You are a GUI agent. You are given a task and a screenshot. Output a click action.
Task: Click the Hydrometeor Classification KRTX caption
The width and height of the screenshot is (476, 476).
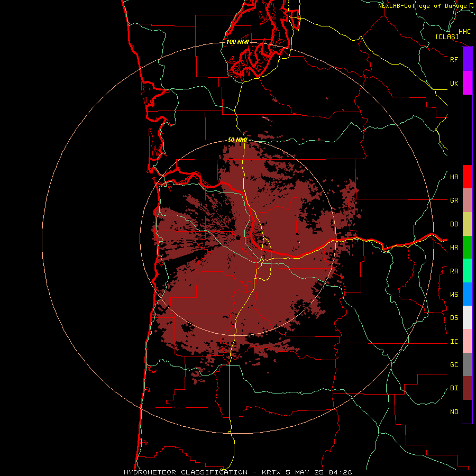(237, 472)
